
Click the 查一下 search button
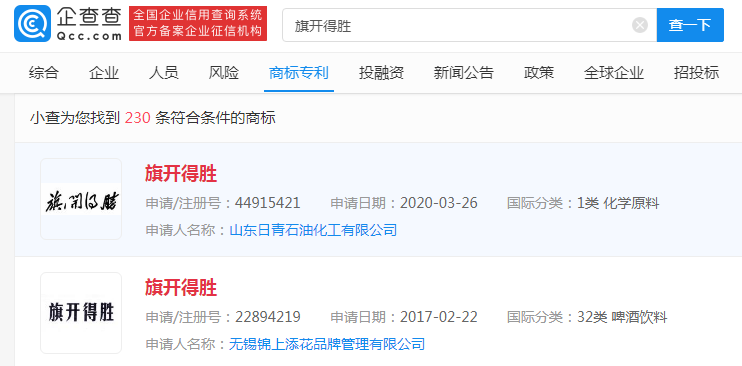coord(690,25)
